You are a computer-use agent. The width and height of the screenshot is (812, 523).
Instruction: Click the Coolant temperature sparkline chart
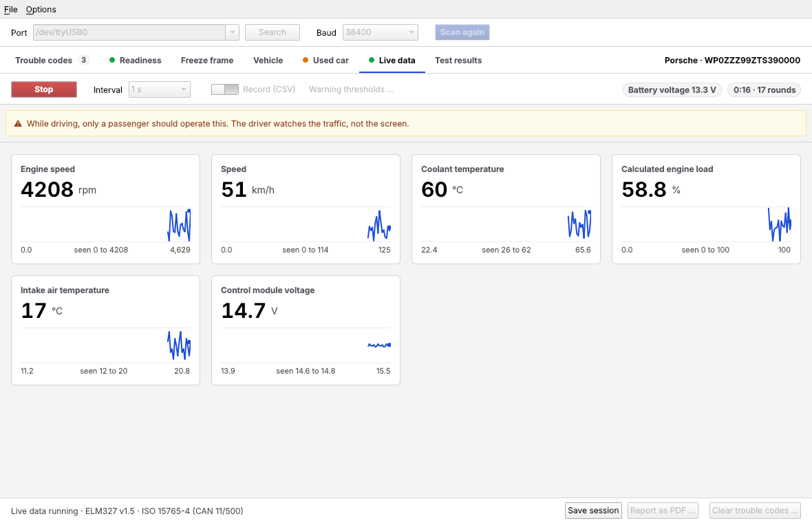506,225
